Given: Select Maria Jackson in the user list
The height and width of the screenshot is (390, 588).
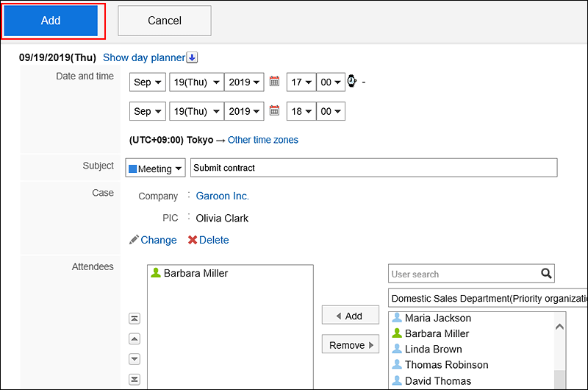Looking at the screenshot, I should pyautogui.click(x=438, y=318).
